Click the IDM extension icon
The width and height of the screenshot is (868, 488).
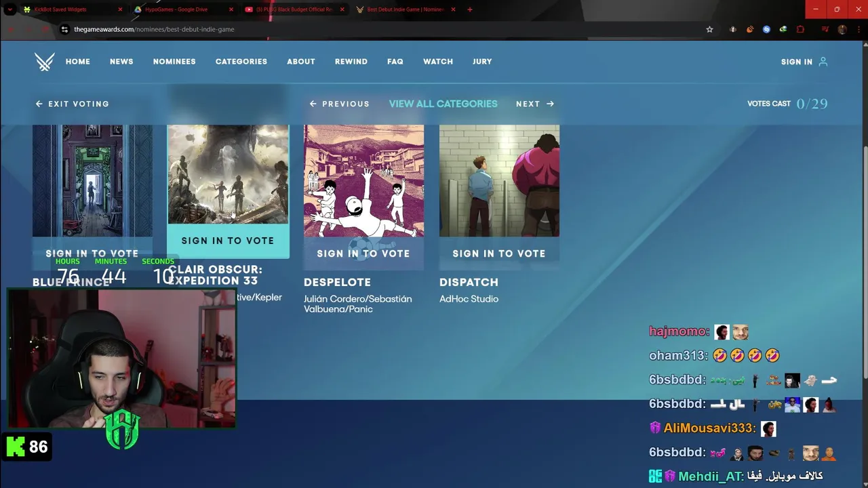point(783,29)
